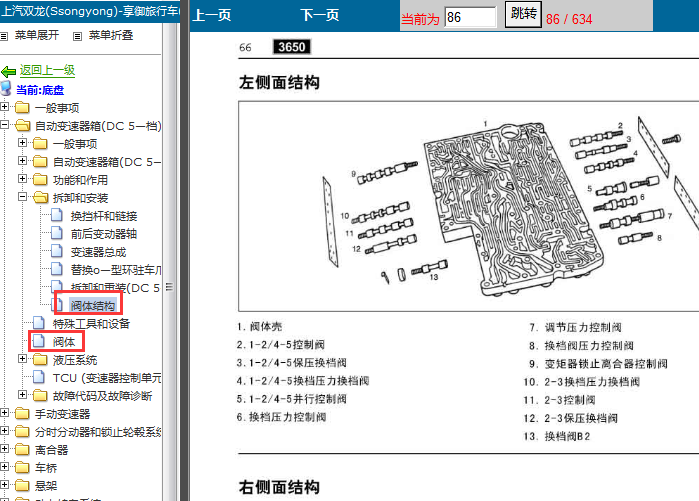Image resolution: width=699 pixels, height=501 pixels.
Task: Click folder icon beside 离合器
Action: click(x=22, y=449)
